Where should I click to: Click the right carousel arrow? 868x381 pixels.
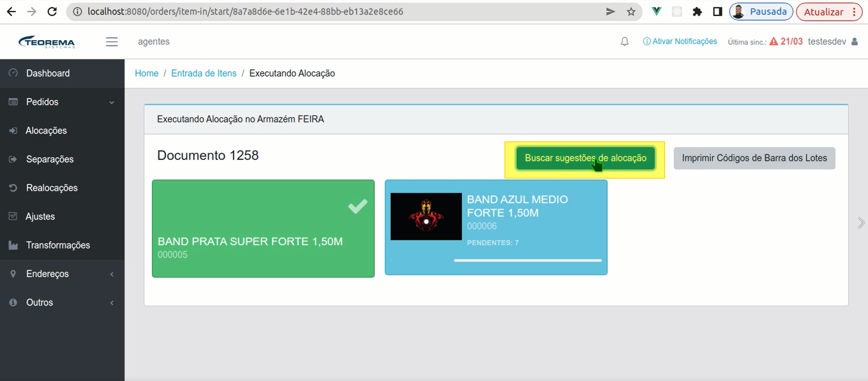(861, 223)
